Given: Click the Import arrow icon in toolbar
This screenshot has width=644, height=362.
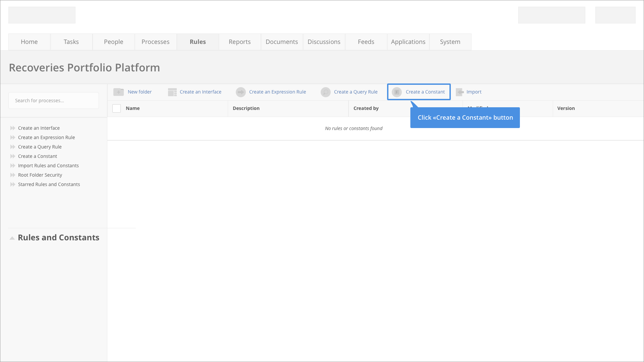Looking at the screenshot, I should 460,92.
